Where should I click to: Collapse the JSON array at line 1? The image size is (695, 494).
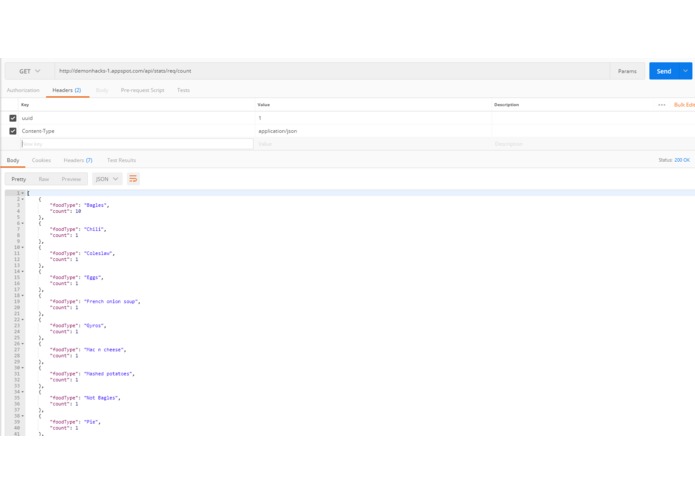pyautogui.click(x=23, y=193)
